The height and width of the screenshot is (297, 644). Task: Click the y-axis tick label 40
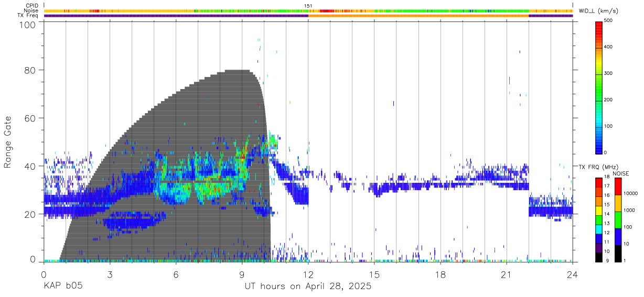tap(30, 166)
